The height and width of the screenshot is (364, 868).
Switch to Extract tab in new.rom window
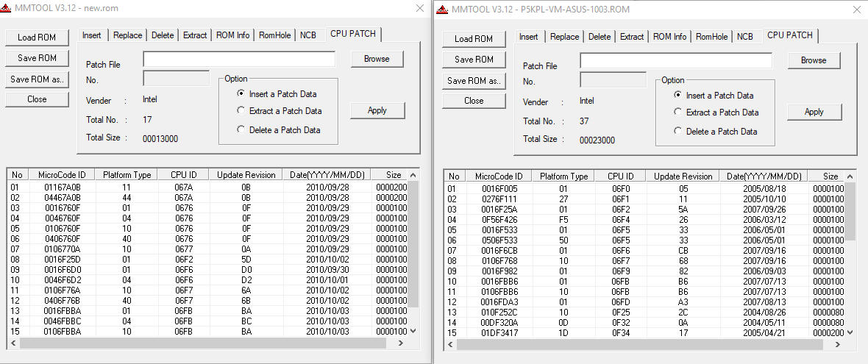click(195, 35)
